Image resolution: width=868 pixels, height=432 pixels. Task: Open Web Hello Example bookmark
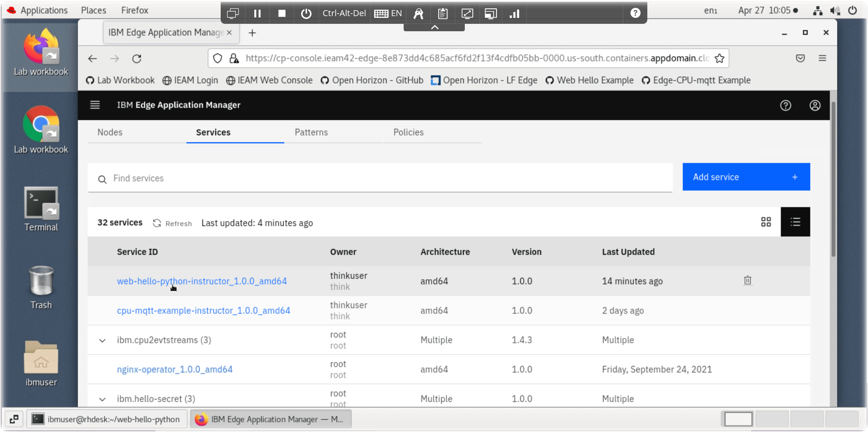589,80
